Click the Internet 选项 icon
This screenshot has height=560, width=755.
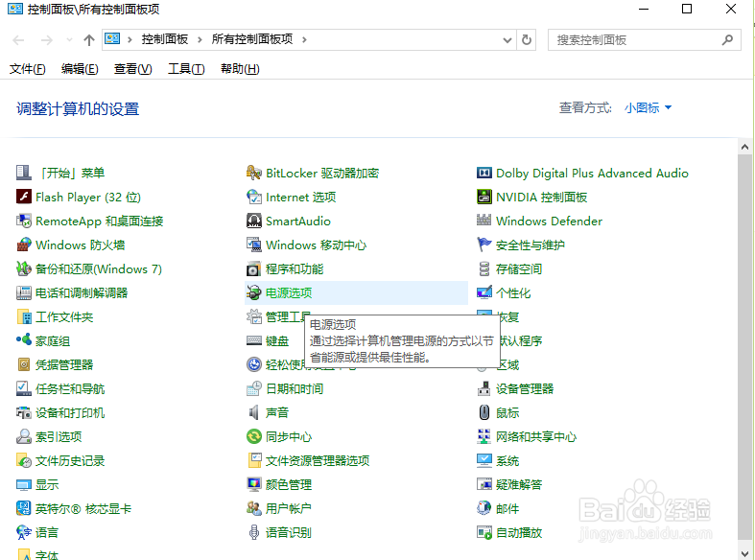coord(254,197)
